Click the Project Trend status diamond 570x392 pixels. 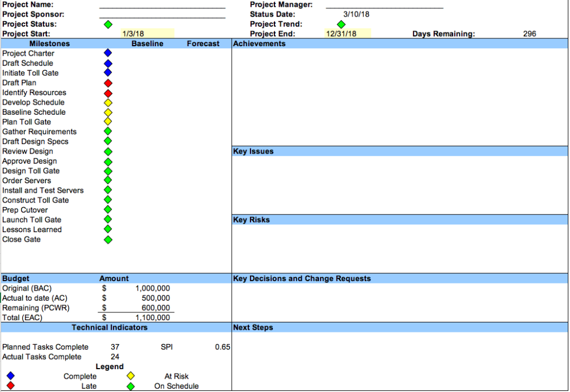click(x=341, y=24)
